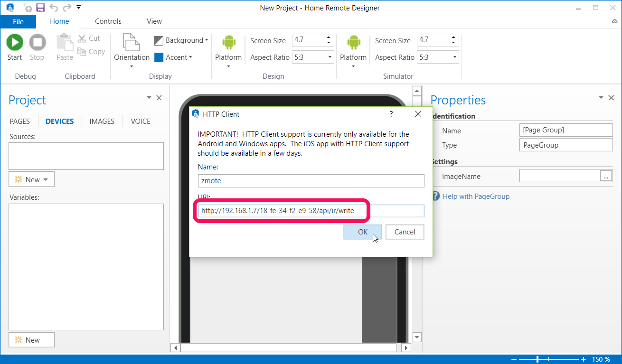
Task: Click the Undo arrow in title bar
Action: click(x=54, y=8)
